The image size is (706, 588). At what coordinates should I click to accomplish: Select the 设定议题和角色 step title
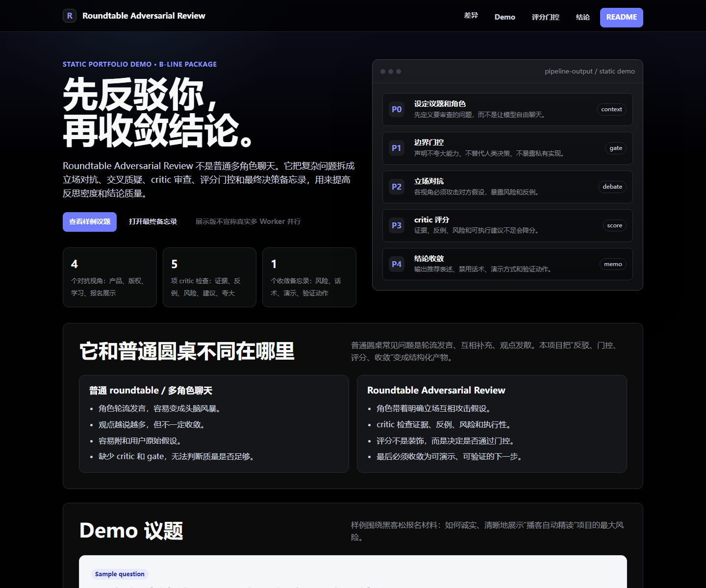click(440, 104)
